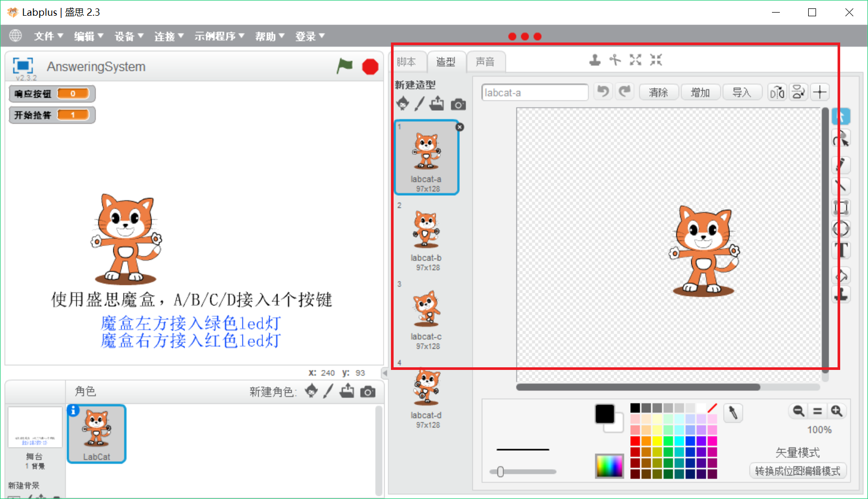Take a new costume photo with the camera
Screen dimensions: 868x499
458,104
